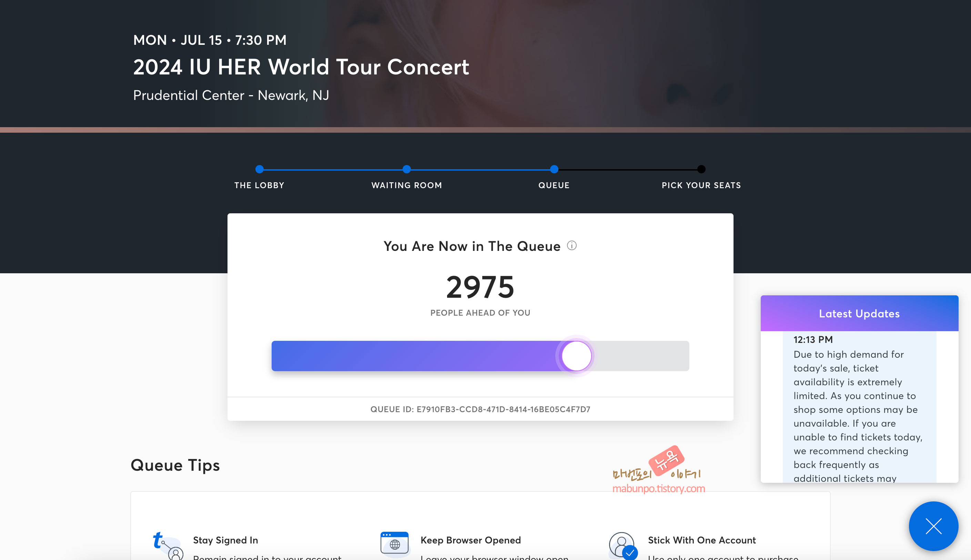Click the high demand update message text
Viewport: 971px width, 560px height.
(858, 416)
